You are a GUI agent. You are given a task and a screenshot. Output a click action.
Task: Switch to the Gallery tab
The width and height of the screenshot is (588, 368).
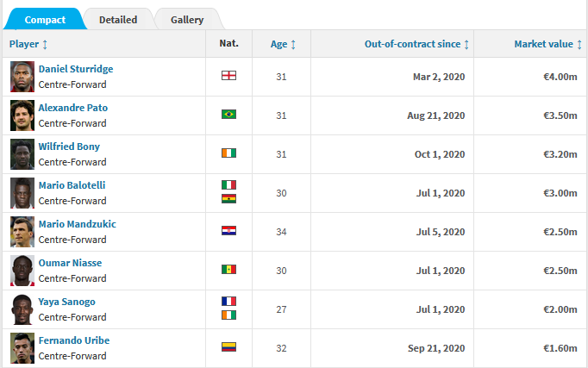(x=187, y=20)
